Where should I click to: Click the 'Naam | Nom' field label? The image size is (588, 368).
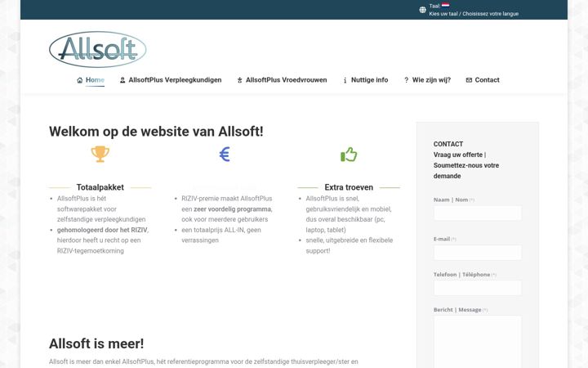tap(451, 200)
